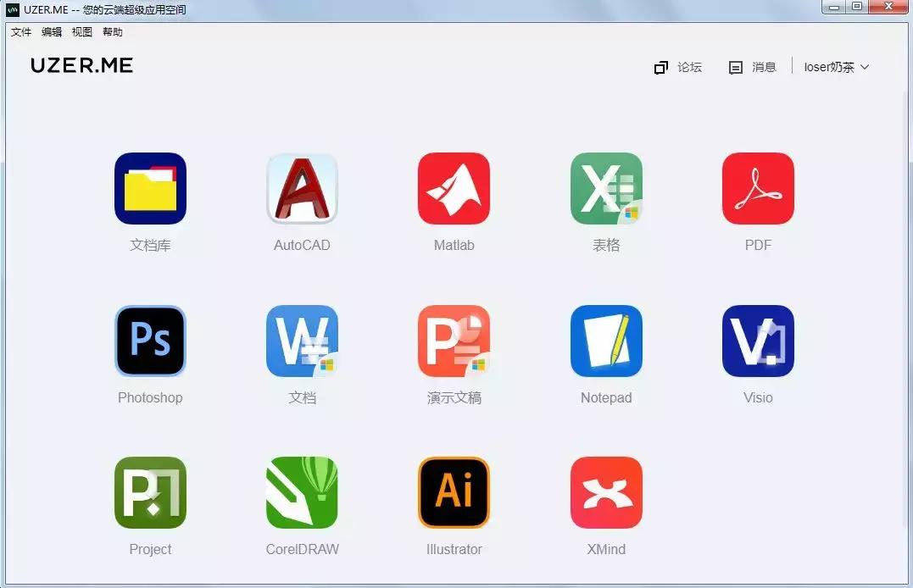Open the 编辑 menu
This screenshot has height=588, width=913.
tap(52, 32)
